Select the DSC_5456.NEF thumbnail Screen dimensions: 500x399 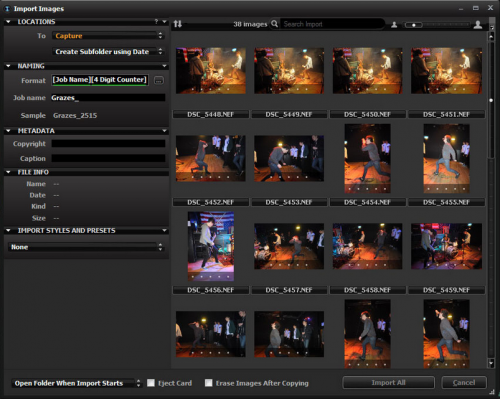[x=211, y=246]
